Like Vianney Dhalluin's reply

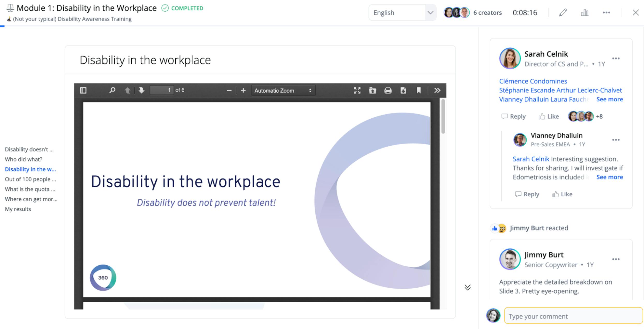coord(562,194)
